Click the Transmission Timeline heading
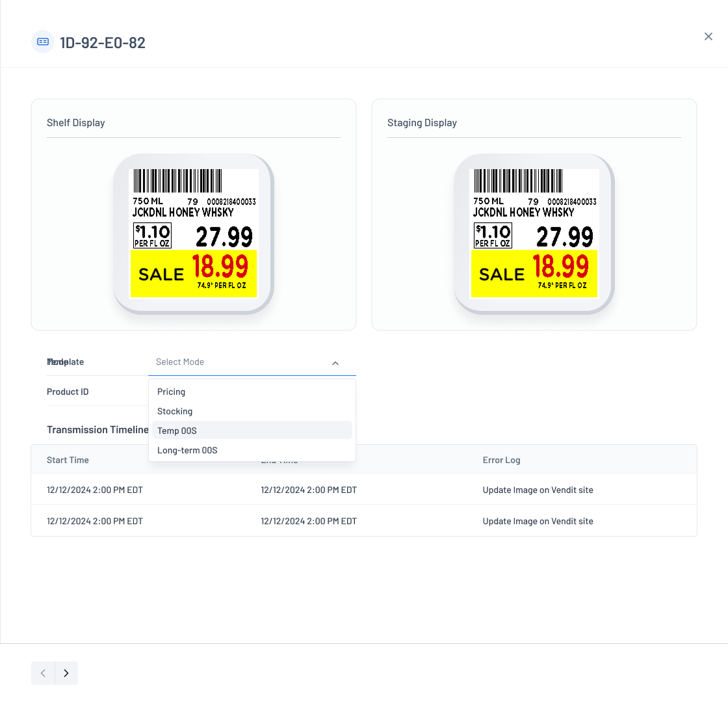 97,430
